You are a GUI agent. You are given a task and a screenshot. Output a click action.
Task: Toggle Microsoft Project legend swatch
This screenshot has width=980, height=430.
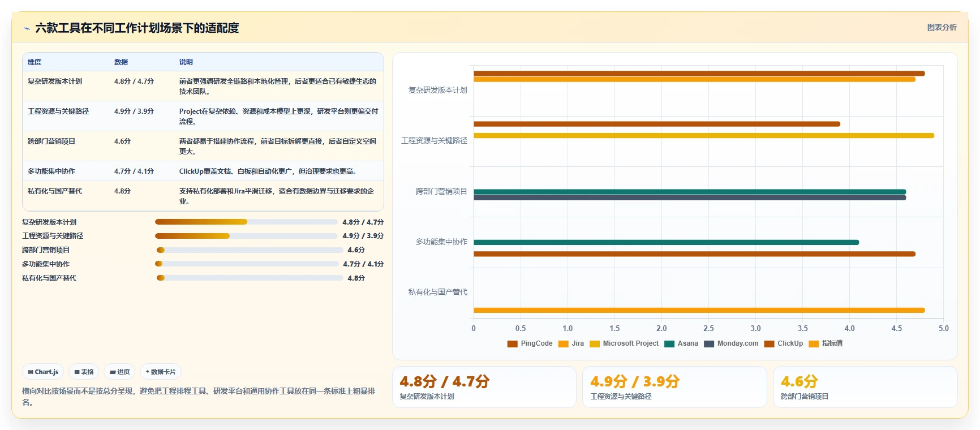pos(594,343)
